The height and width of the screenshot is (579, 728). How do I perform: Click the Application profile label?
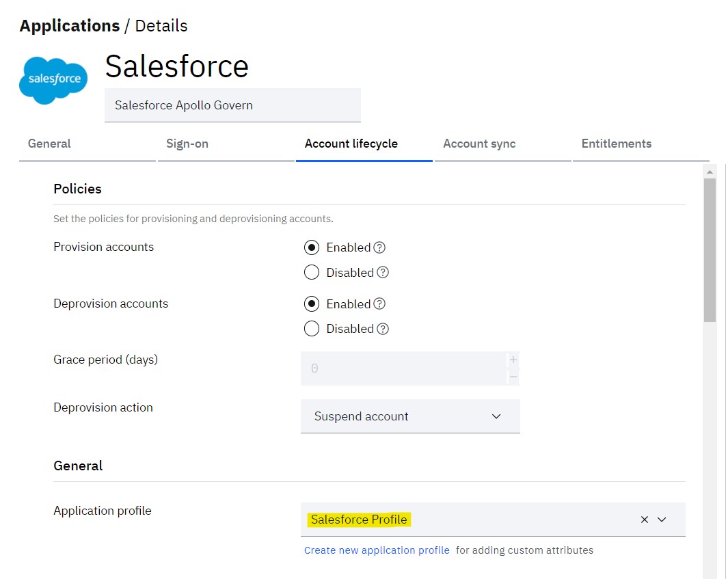[x=103, y=511]
